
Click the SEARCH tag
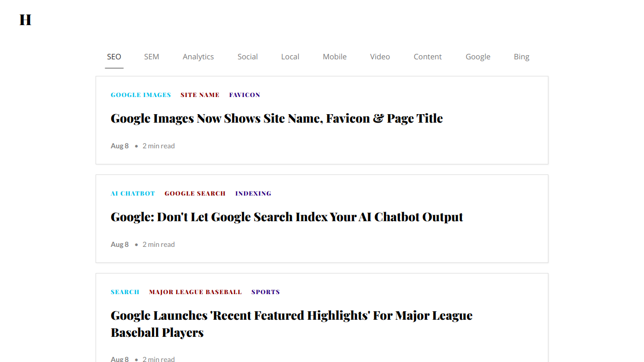pyautogui.click(x=125, y=292)
